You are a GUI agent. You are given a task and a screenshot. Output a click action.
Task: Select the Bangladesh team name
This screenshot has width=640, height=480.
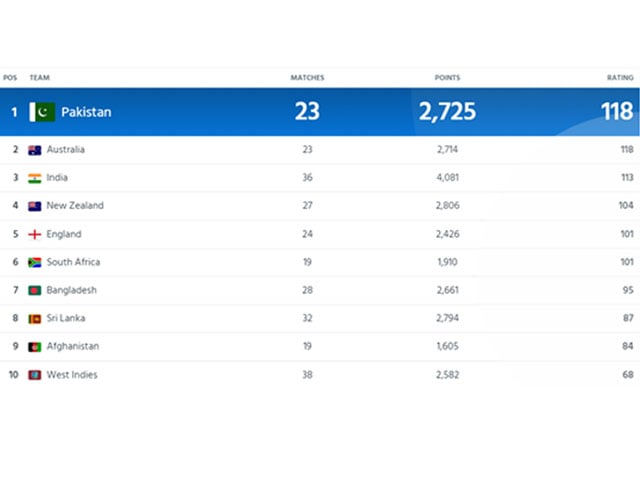(x=72, y=290)
